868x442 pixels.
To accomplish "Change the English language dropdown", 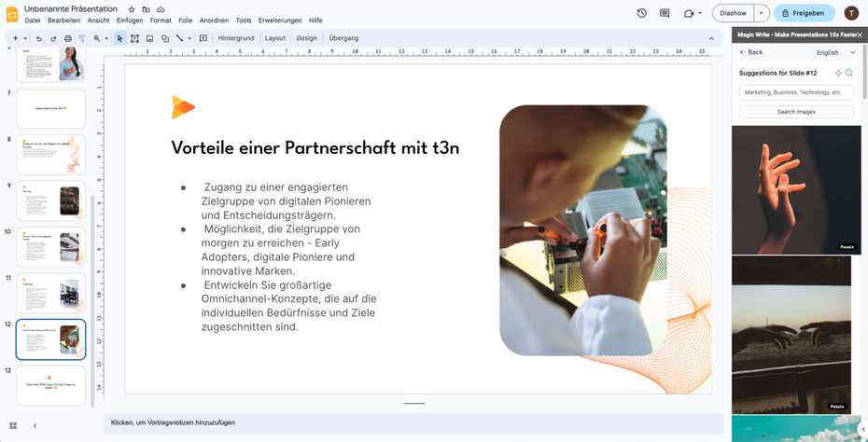I will (x=835, y=52).
